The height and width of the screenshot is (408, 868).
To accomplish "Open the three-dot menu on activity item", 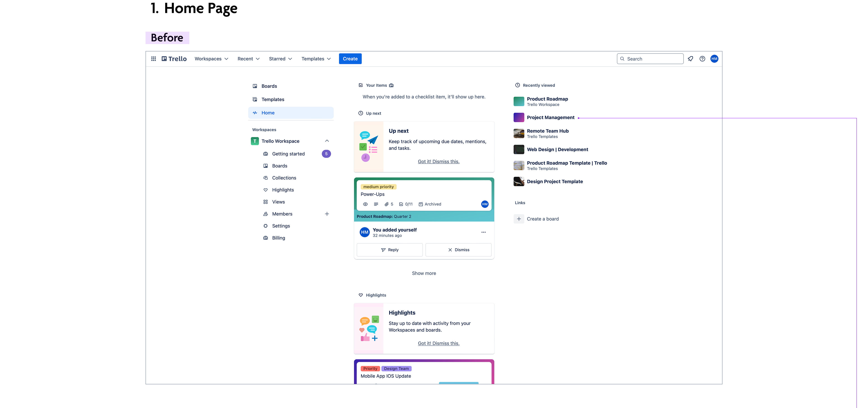I will [x=484, y=232].
